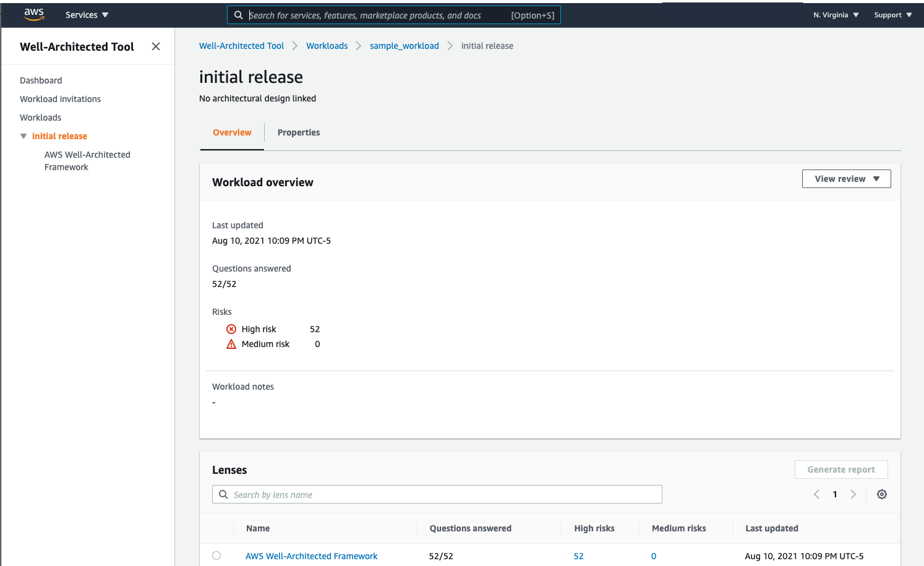
Task: Click the 'No architectural design linked' text
Action: tap(257, 98)
